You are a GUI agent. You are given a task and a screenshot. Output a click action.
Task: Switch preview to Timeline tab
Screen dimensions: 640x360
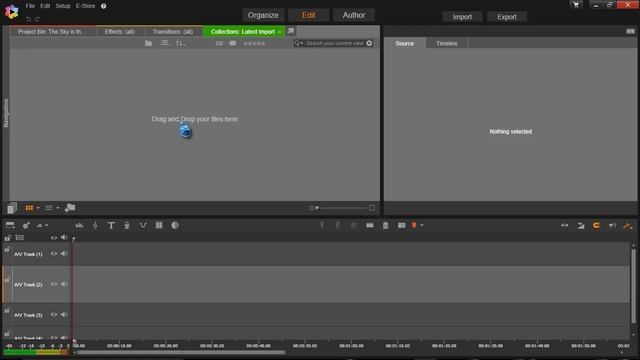tap(447, 43)
